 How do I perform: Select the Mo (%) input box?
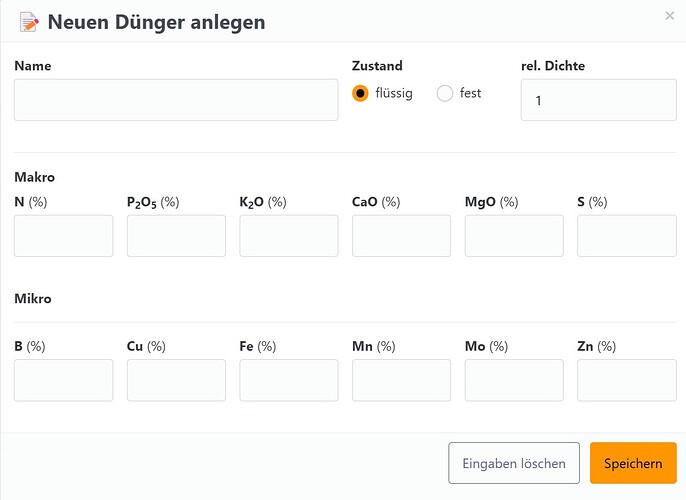(514, 380)
